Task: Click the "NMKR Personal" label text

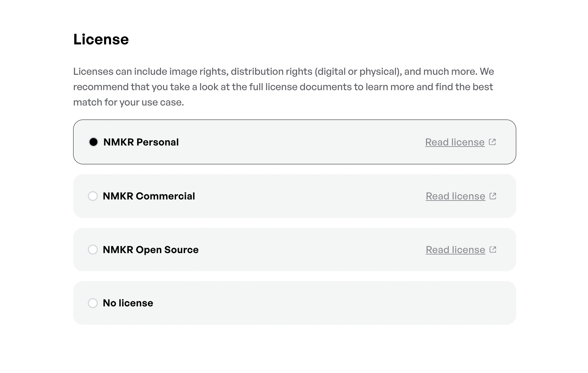Action: pos(141,142)
